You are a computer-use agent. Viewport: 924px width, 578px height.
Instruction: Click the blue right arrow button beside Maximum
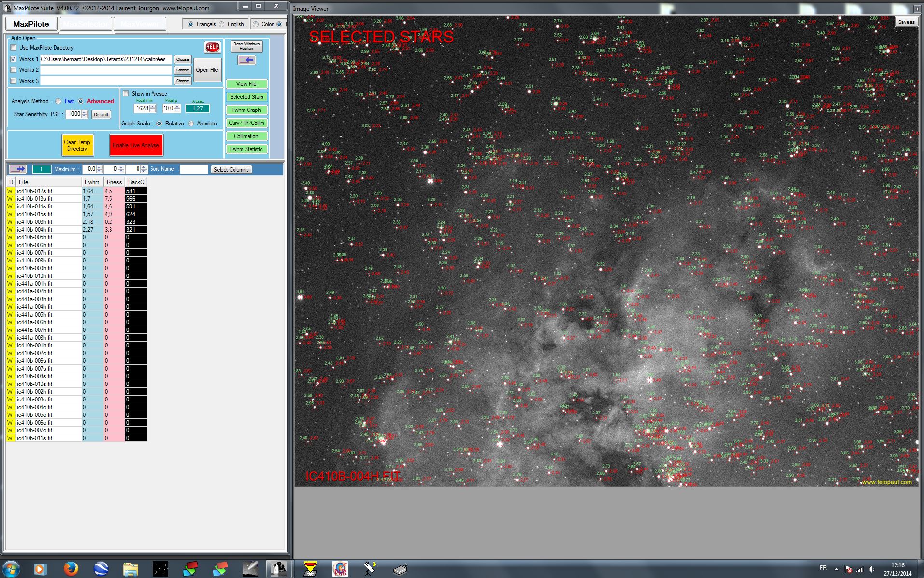[x=18, y=169]
